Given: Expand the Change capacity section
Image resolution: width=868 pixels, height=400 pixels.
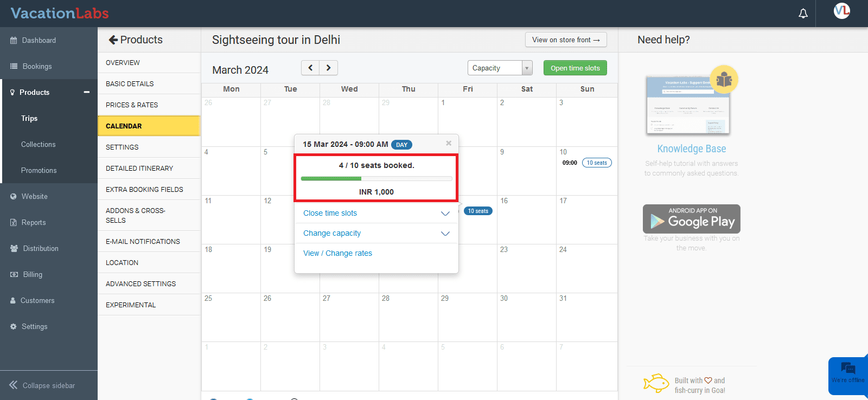Looking at the screenshot, I should (445, 234).
